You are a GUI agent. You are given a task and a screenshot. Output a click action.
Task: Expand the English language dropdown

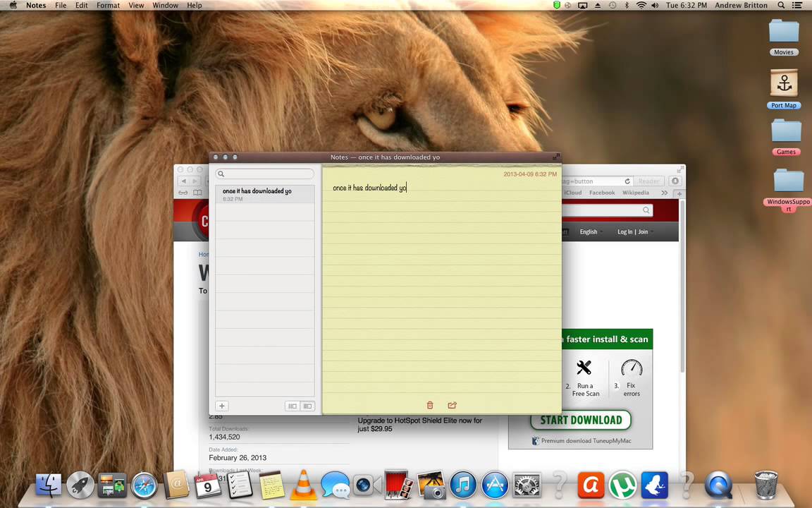coord(590,231)
